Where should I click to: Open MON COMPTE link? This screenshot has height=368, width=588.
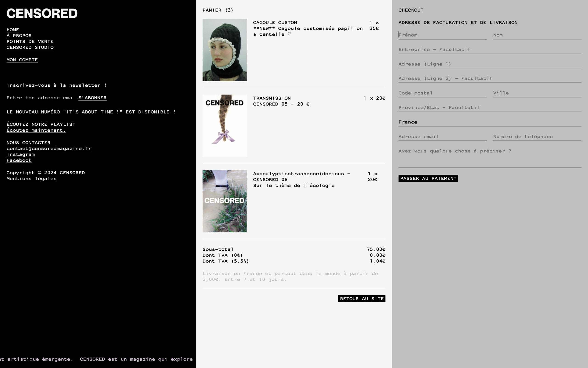tap(22, 60)
